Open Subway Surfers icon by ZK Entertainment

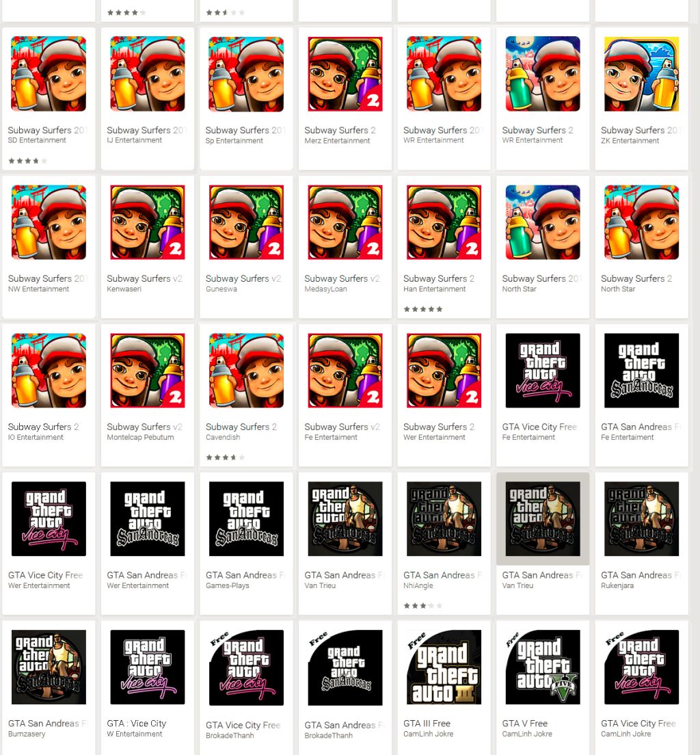tap(641, 74)
